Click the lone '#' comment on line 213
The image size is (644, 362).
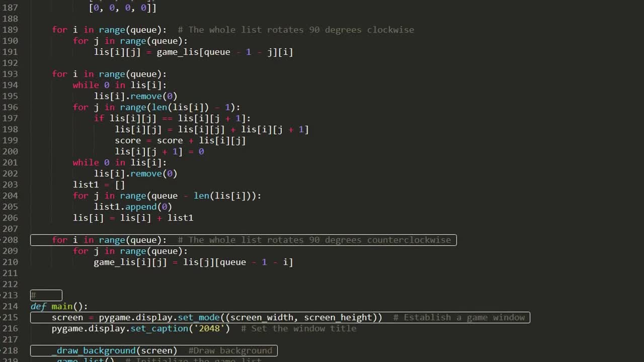pyautogui.click(x=33, y=295)
